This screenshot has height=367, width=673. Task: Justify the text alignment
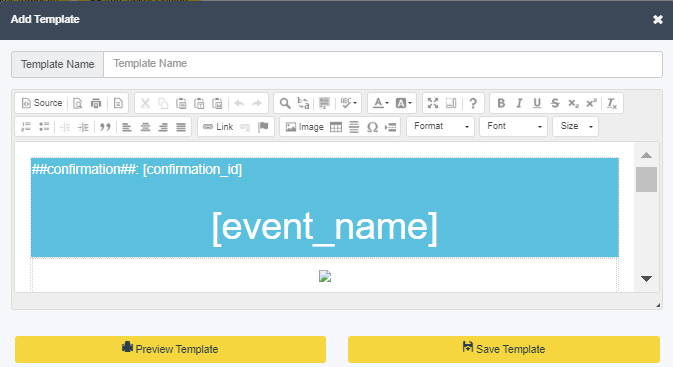coord(181,127)
